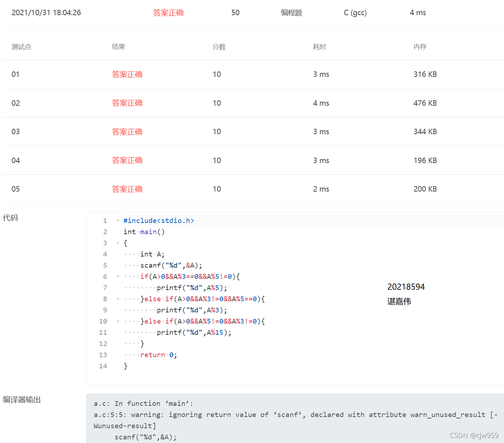Click the 测试点 column header
504x443 pixels.
[21, 47]
